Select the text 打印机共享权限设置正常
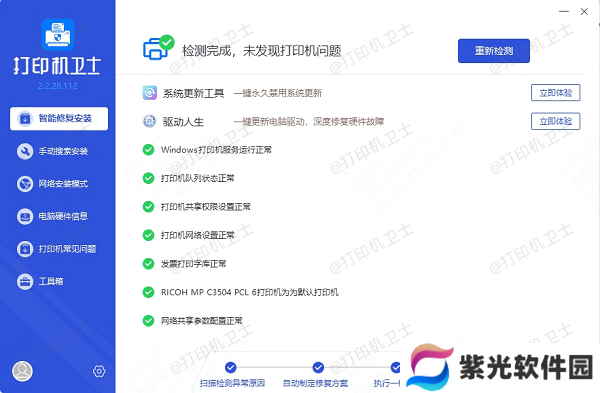 coord(206,207)
